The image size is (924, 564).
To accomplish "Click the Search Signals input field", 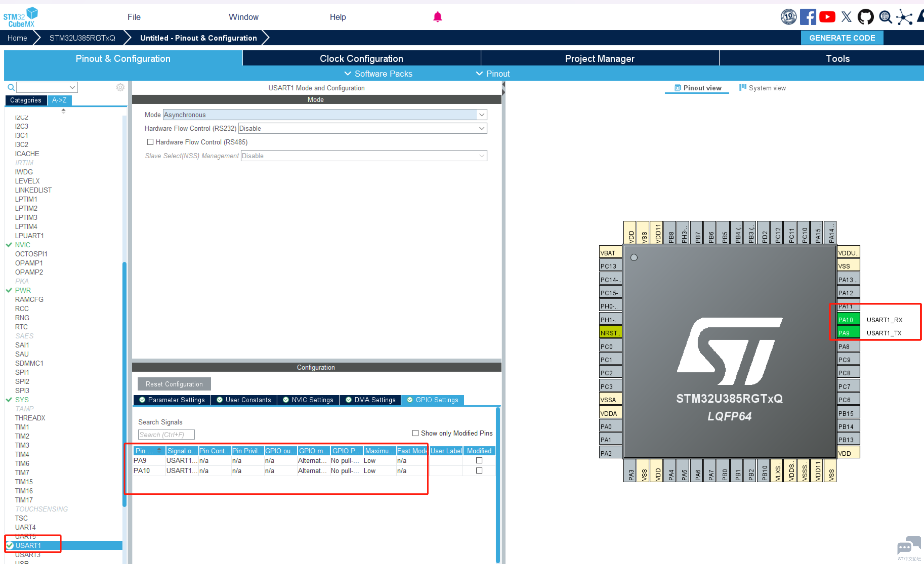I will tap(166, 434).
